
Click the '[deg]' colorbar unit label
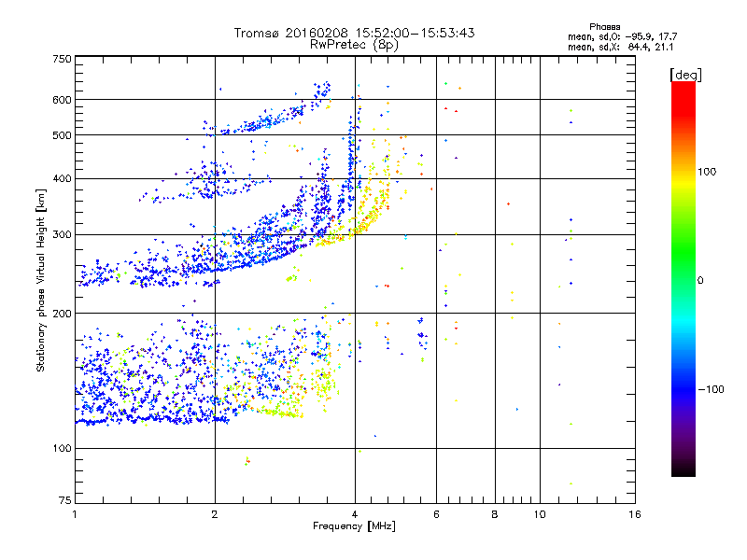coord(685,75)
